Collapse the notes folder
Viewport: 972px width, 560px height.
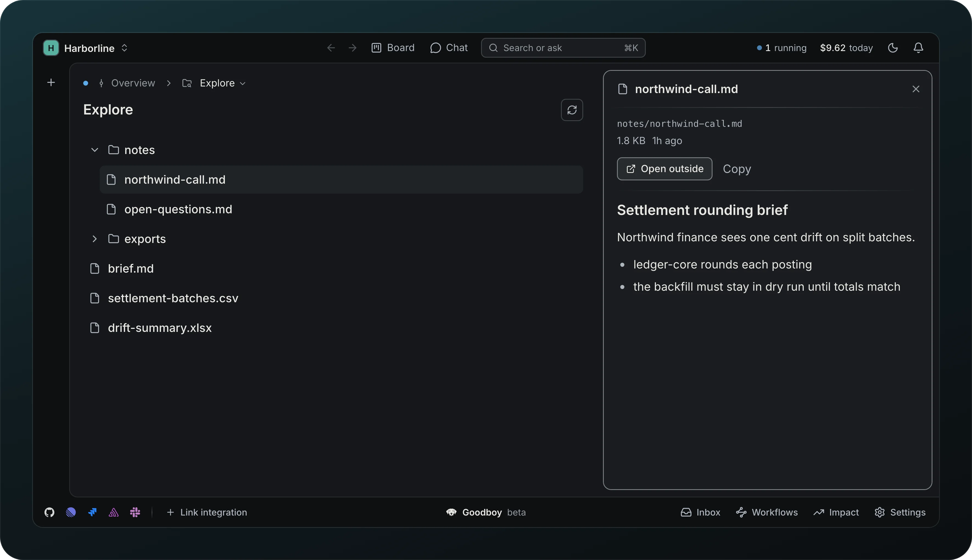point(95,150)
